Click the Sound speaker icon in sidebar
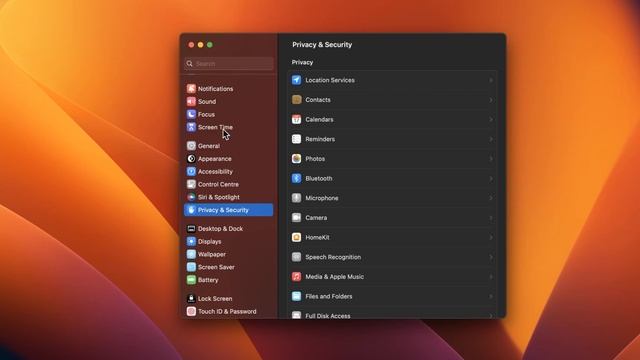The width and height of the screenshot is (640, 360). pyautogui.click(x=191, y=101)
